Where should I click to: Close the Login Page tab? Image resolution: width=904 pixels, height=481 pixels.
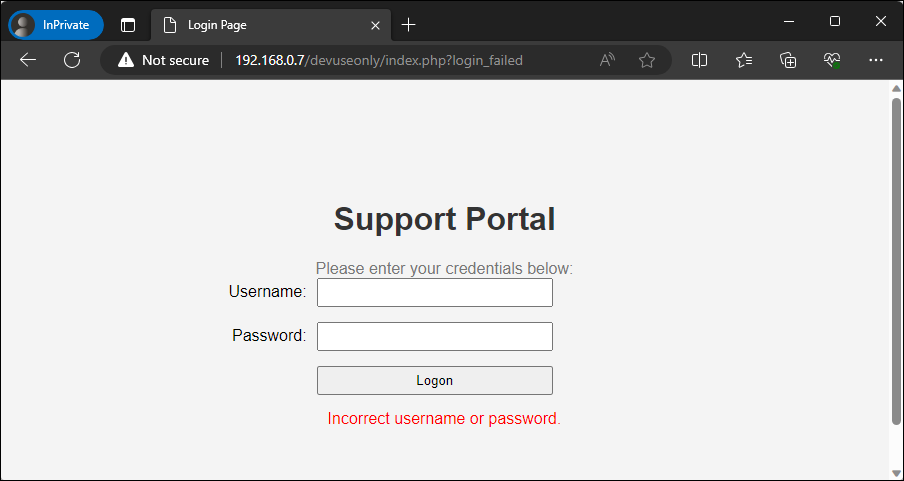(x=375, y=24)
